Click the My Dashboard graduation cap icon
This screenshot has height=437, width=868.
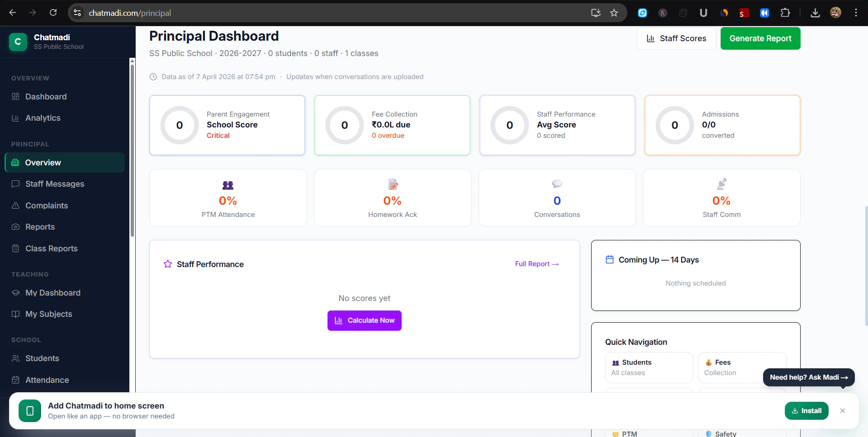coord(16,293)
